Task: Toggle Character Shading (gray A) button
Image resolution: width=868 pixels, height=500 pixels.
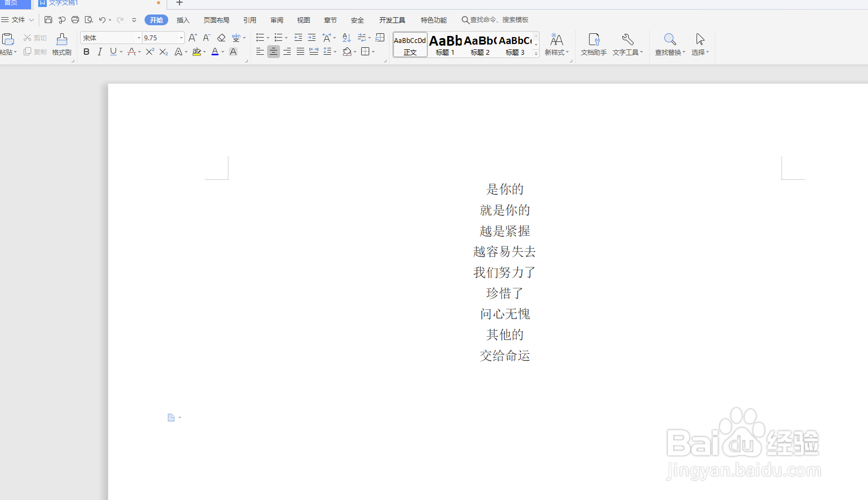Action: (x=233, y=52)
